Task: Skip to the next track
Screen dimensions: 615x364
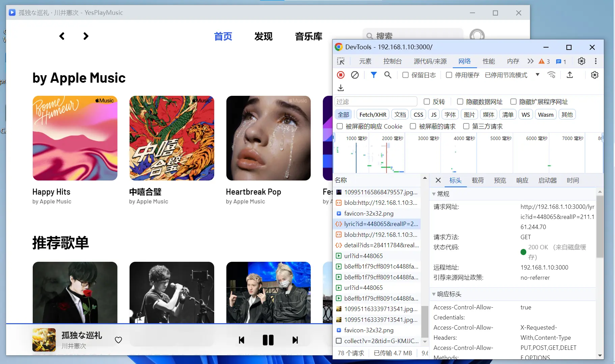Action: (x=295, y=340)
